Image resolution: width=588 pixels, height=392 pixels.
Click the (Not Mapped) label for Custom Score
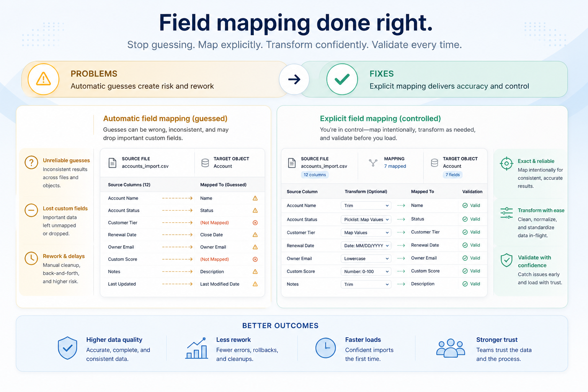[214, 260]
